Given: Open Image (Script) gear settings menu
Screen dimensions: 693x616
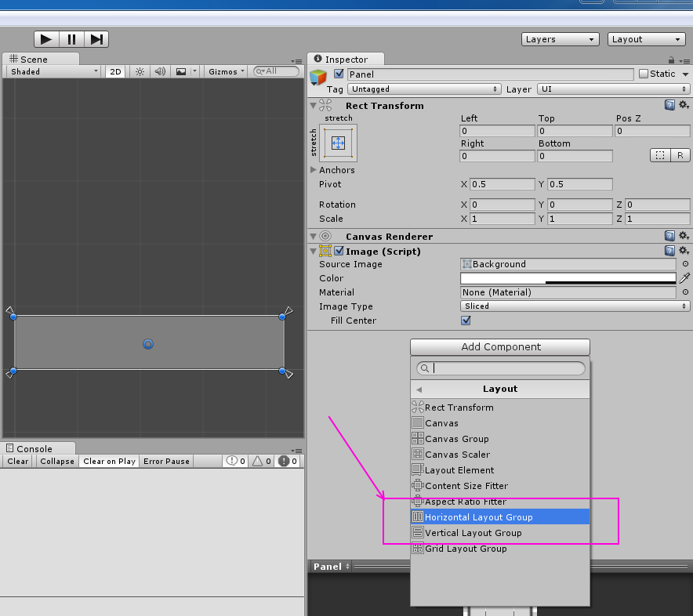Looking at the screenshot, I should (x=684, y=251).
